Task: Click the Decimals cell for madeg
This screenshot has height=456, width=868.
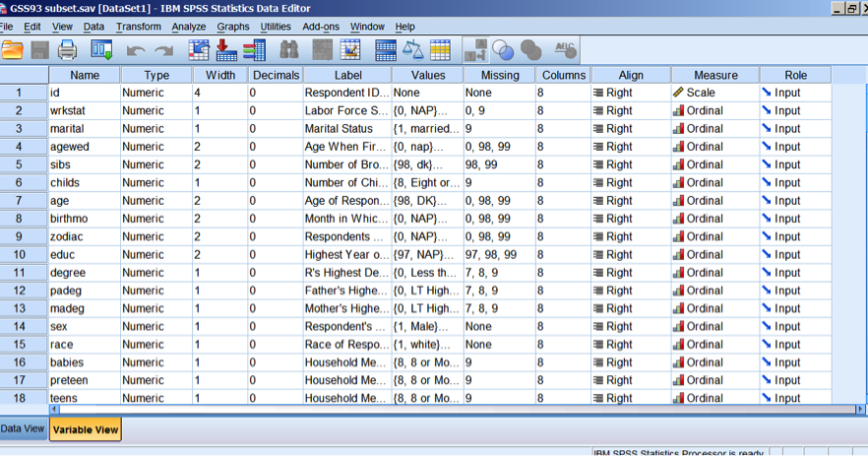Action: [x=276, y=308]
